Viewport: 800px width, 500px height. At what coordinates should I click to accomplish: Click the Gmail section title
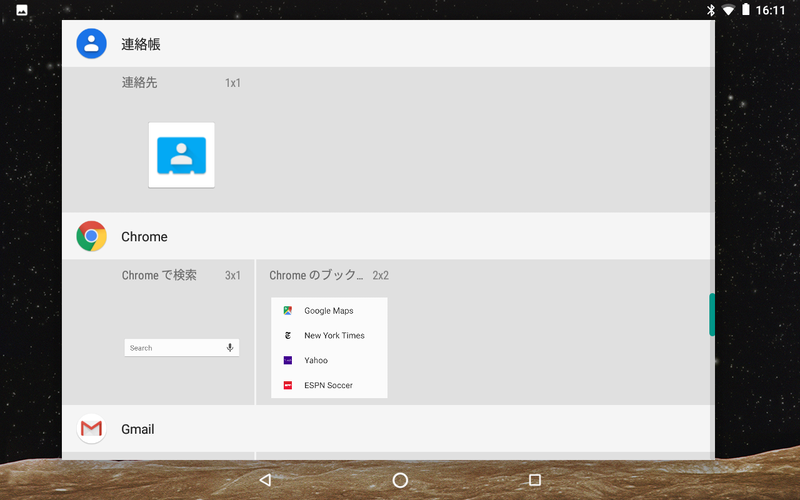coord(138,429)
